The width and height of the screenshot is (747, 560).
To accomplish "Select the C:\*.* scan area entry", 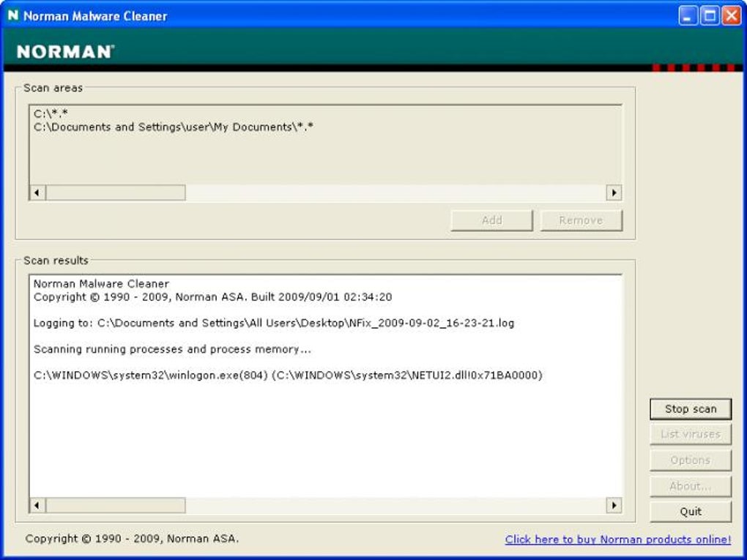I will 51,113.
